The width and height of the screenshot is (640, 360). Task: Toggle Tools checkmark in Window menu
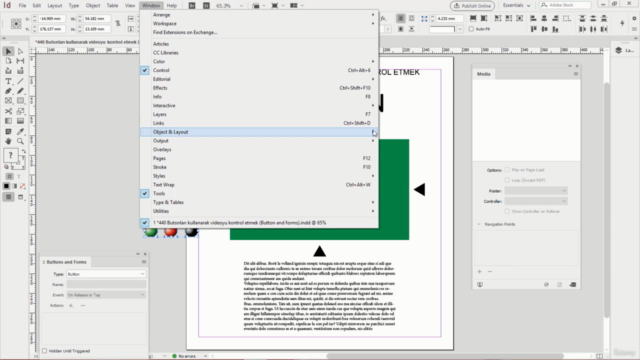(x=145, y=193)
